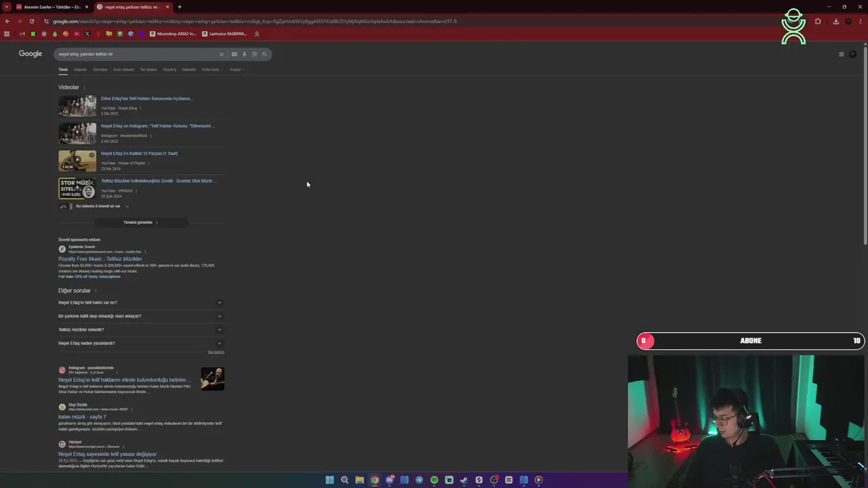Click the page vertical scrollbar
The image size is (868, 488).
click(x=865, y=146)
